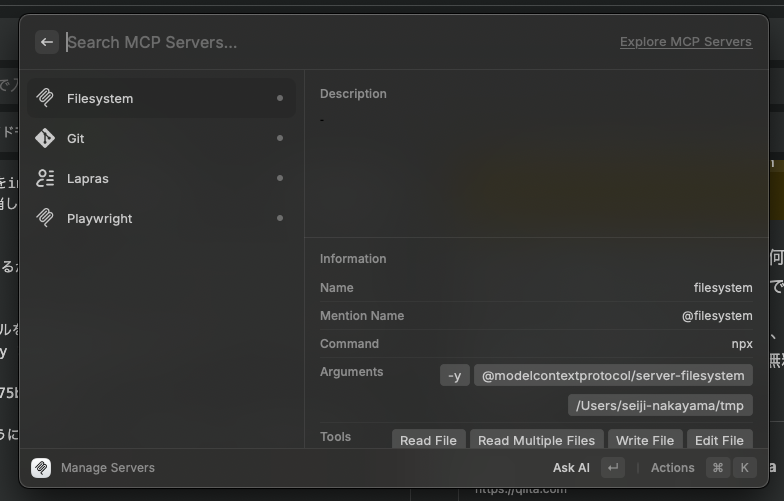Toggle the Playwright status dot

[x=280, y=218]
